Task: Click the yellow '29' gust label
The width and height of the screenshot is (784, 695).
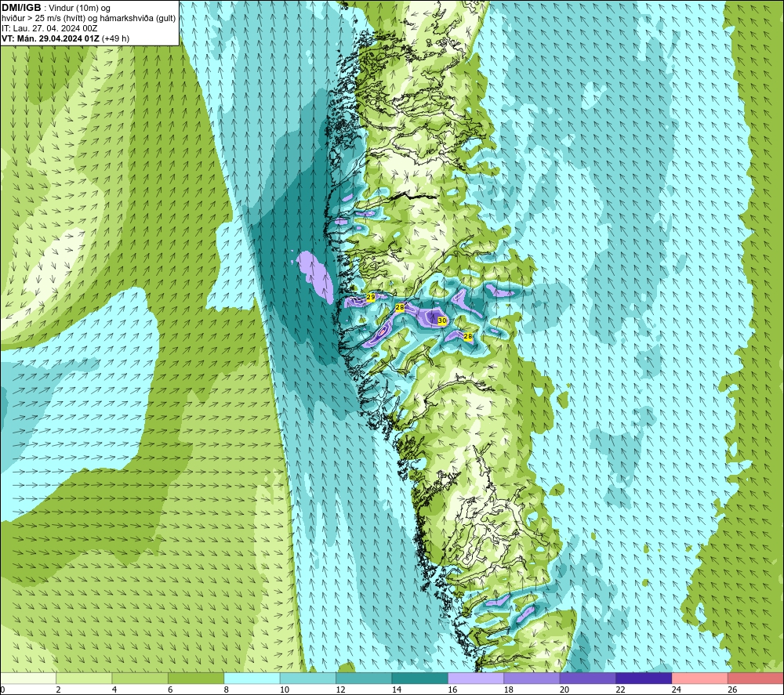Action: click(x=371, y=297)
